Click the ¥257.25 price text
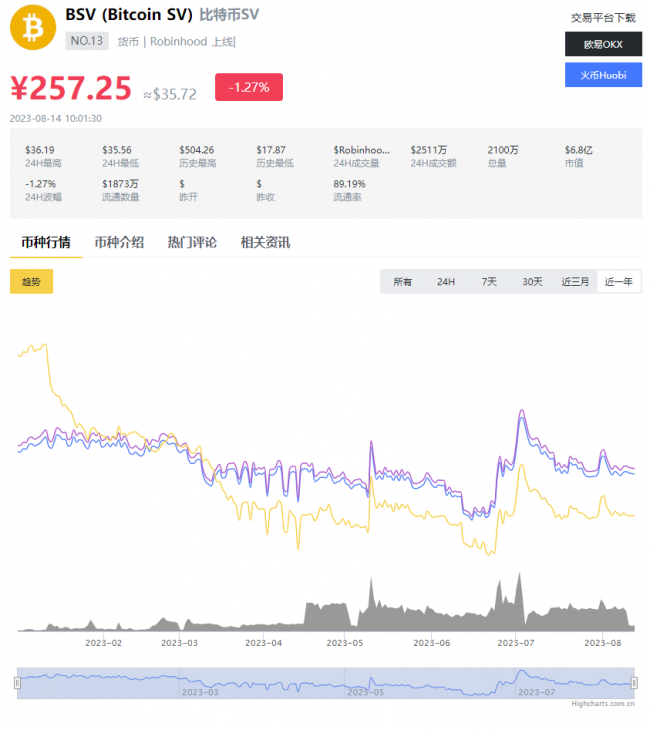Viewport: 650px width, 730px height. (x=71, y=88)
